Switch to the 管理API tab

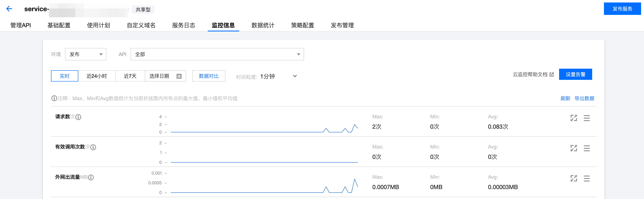point(20,25)
